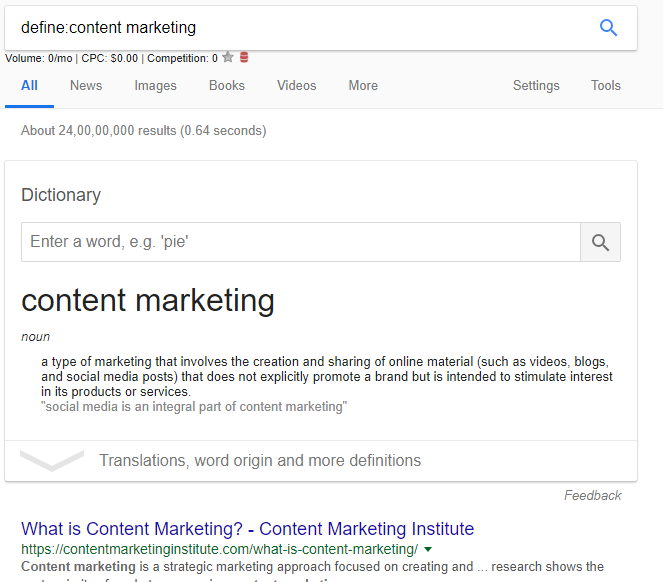Open search Settings
The height and width of the screenshot is (582, 663).
(536, 86)
